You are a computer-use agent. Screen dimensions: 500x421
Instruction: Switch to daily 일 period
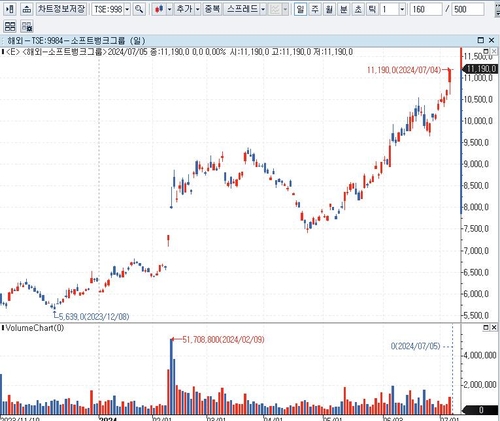(x=300, y=9)
